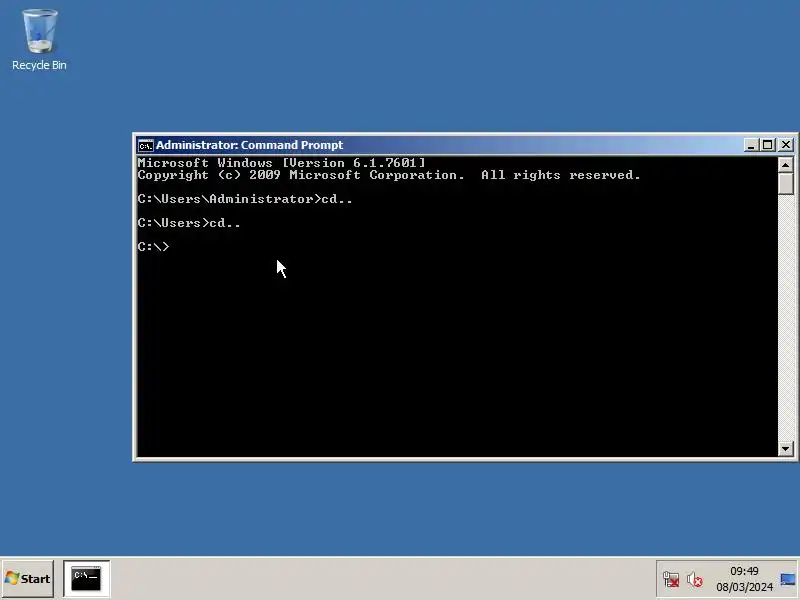Image resolution: width=800 pixels, height=600 pixels.
Task: Click the 'Administrator: Command Prompt' title text
Action: tap(249, 145)
